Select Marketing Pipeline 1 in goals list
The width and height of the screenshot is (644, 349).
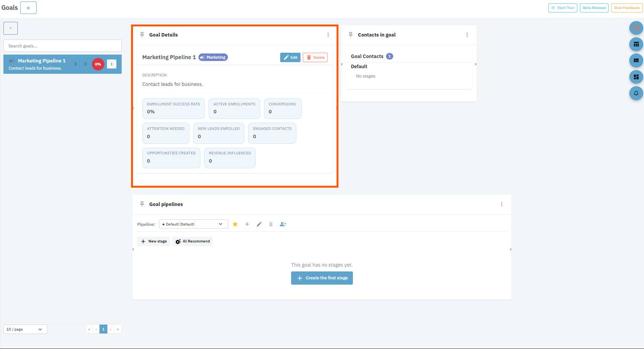pos(41,64)
